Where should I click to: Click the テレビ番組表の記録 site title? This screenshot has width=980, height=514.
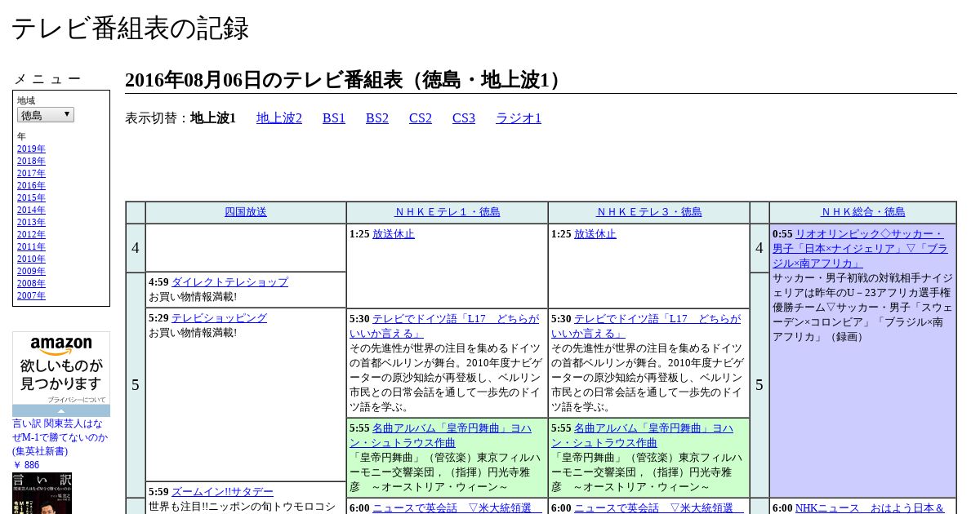point(130,29)
